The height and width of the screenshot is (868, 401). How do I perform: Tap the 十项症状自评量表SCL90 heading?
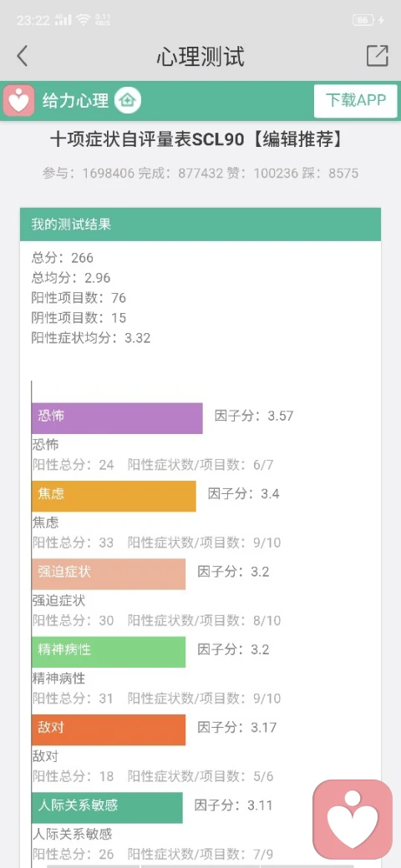tap(147, 140)
